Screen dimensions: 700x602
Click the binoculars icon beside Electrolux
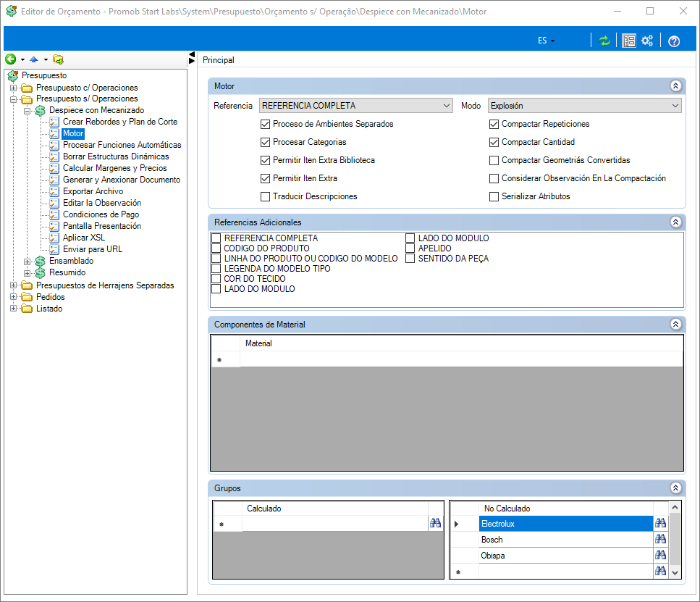pos(660,523)
